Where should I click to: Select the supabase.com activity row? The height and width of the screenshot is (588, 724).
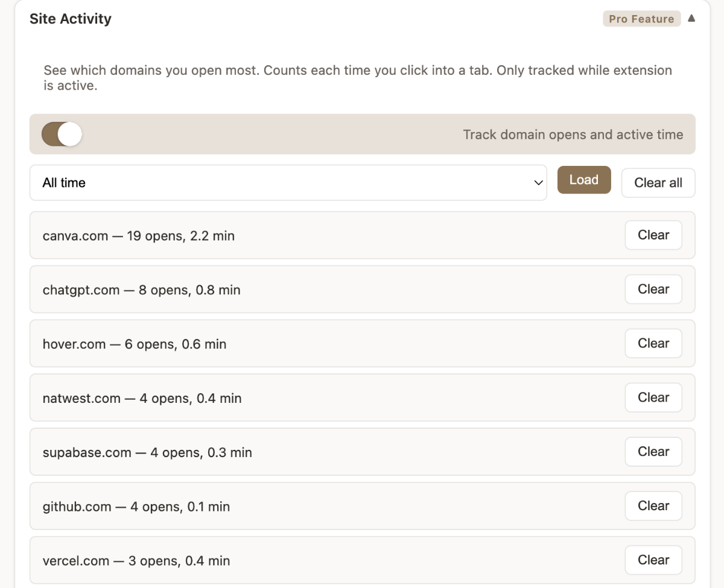click(147, 452)
